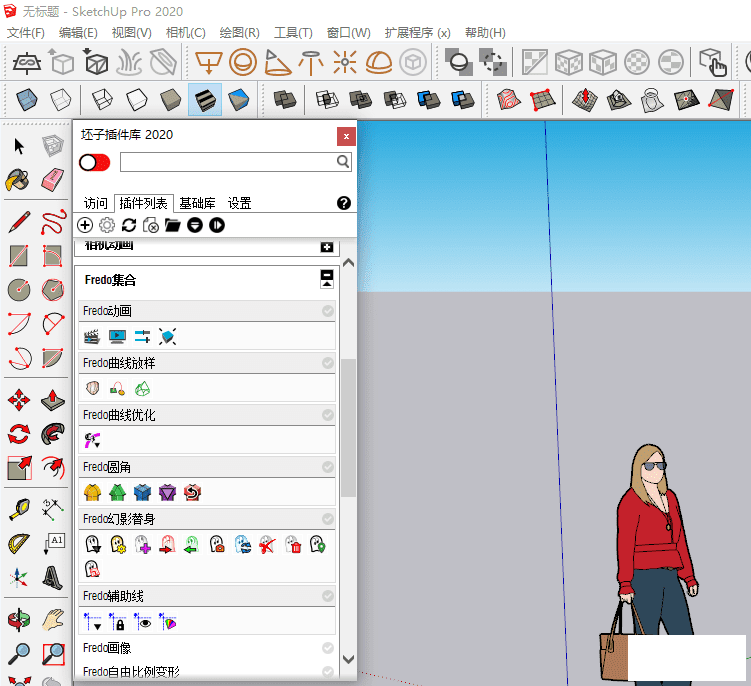The image size is (751, 686).
Task: Click Fredo动画 clapperboard icon
Action: 92,337
